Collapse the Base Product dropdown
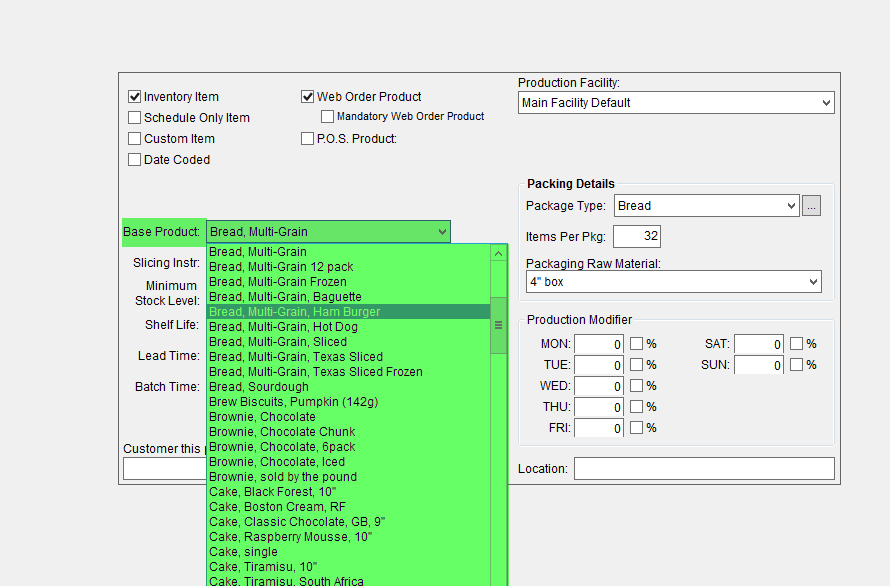 329,232
